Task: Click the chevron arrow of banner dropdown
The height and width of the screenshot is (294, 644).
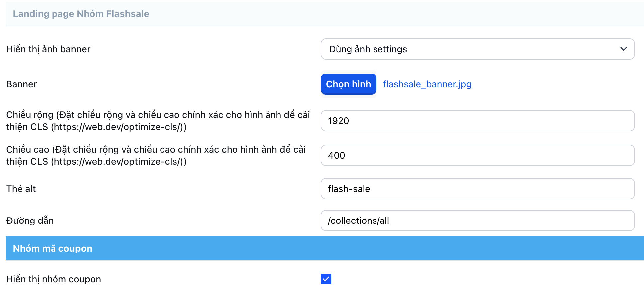Action: 623,49
